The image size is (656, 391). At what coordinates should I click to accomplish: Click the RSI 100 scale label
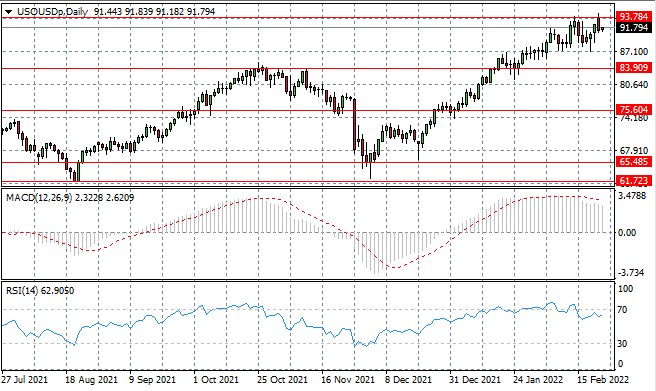tap(625, 289)
